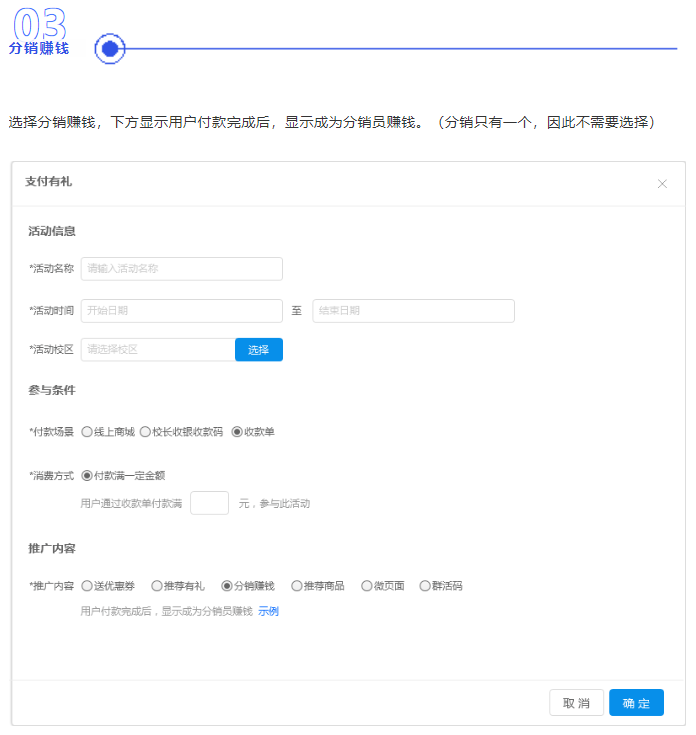Select 送优惠券 promotion option

pyautogui.click(x=87, y=586)
